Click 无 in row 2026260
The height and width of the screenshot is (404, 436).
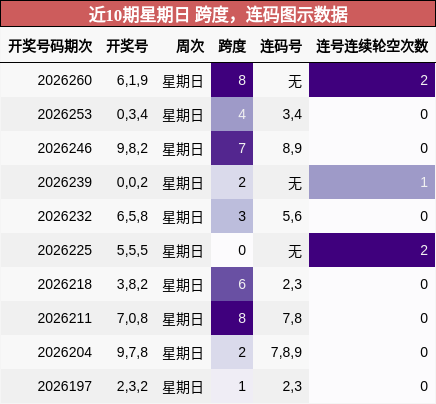[x=295, y=81]
